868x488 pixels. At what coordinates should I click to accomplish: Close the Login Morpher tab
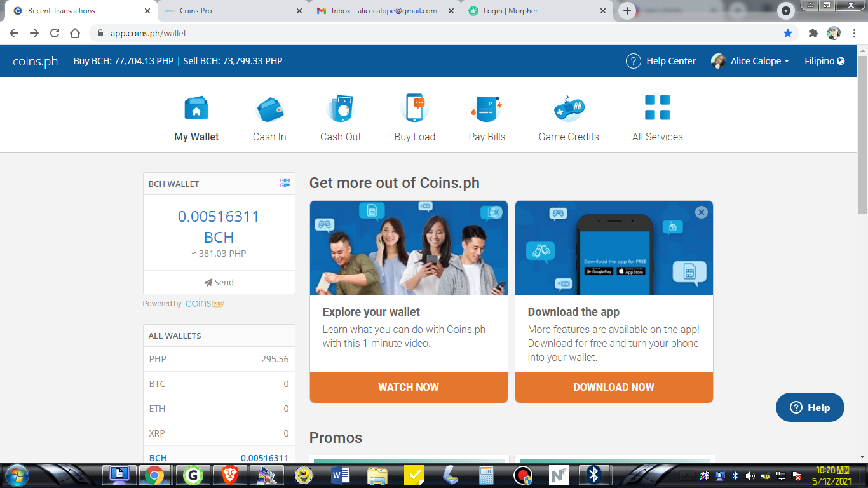pos(604,11)
